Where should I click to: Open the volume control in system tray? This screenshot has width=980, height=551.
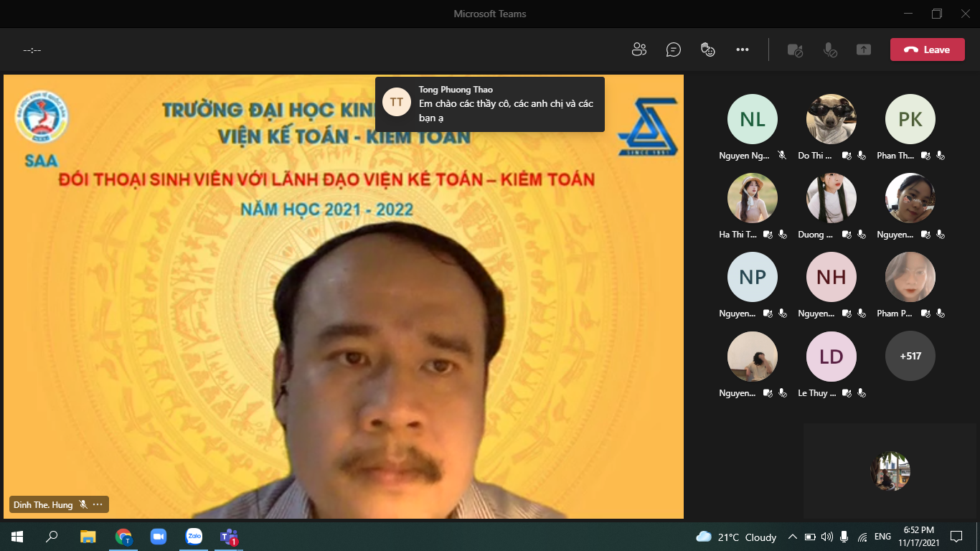coord(826,537)
